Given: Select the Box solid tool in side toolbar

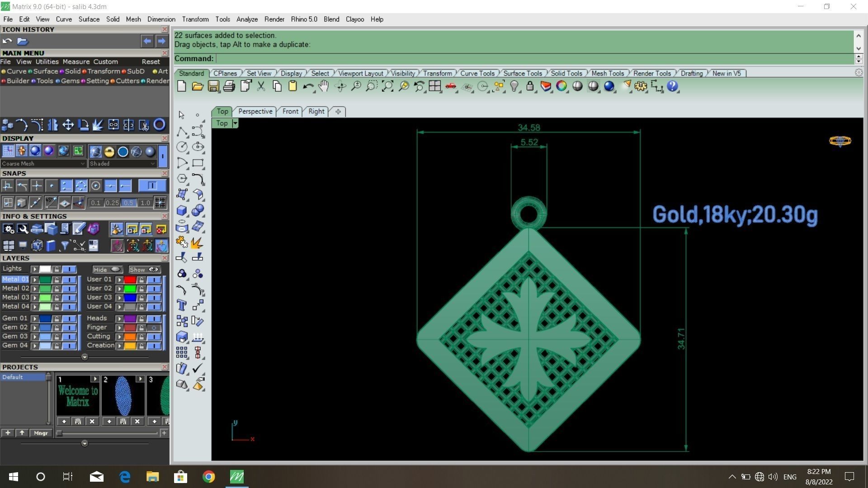Looking at the screenshot, I should [182, 211].
